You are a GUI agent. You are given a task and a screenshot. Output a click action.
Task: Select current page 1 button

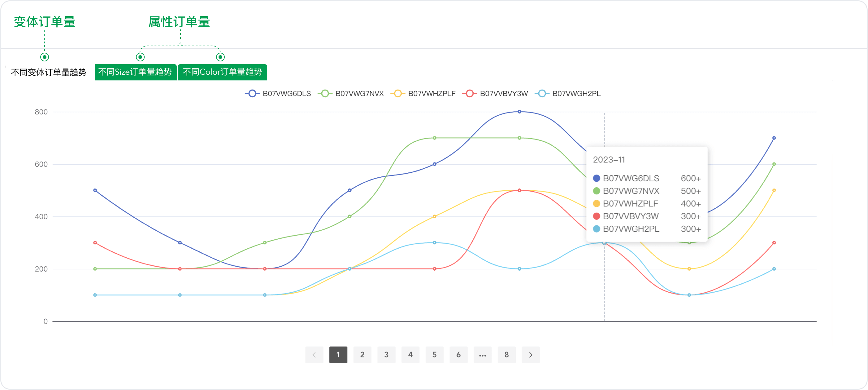[338, 355]
